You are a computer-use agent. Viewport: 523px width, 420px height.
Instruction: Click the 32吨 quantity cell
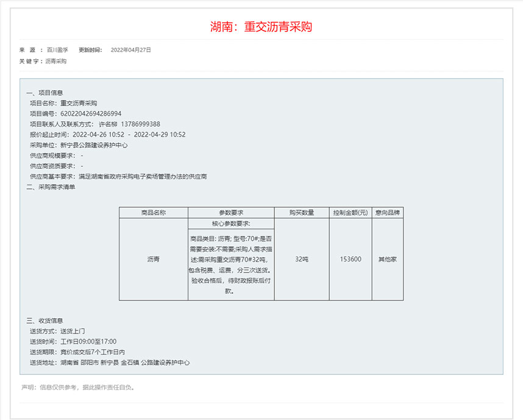[x=301, y=259]
